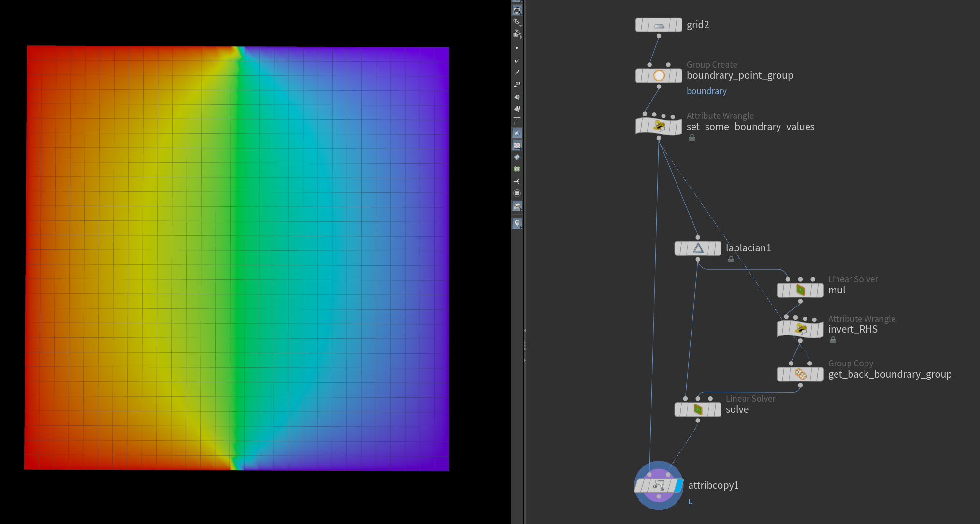Toggle primitive numbers display icon

(517, 108)
